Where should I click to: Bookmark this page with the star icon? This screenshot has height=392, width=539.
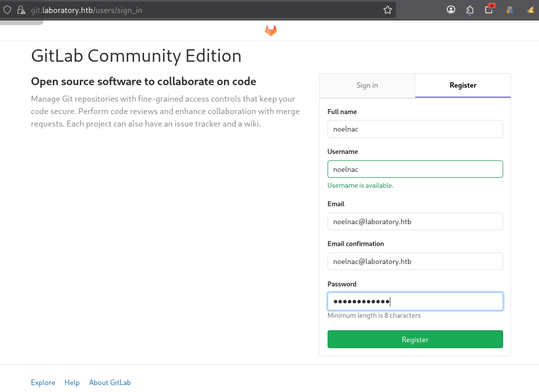pyautogui.click(x=387, y=10)
